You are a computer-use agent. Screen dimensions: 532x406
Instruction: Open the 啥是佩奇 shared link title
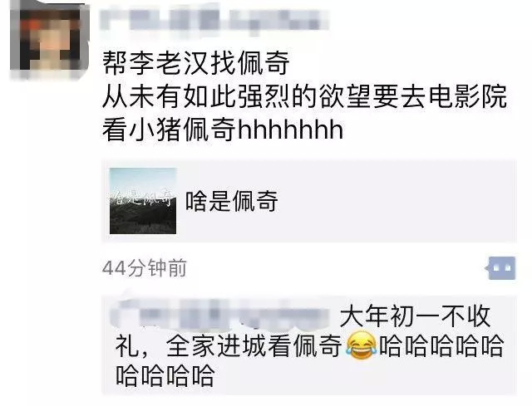tap(232, 201)
